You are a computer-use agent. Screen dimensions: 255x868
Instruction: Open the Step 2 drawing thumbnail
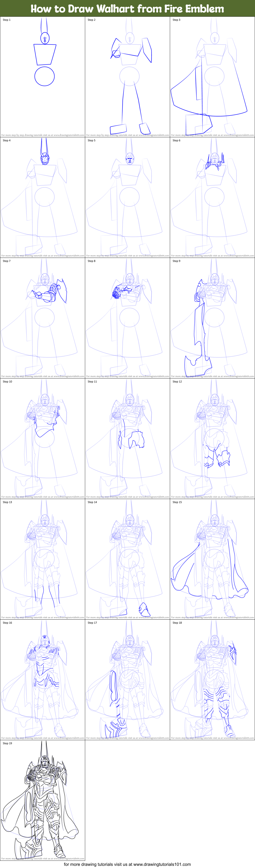tap(127, 77)
